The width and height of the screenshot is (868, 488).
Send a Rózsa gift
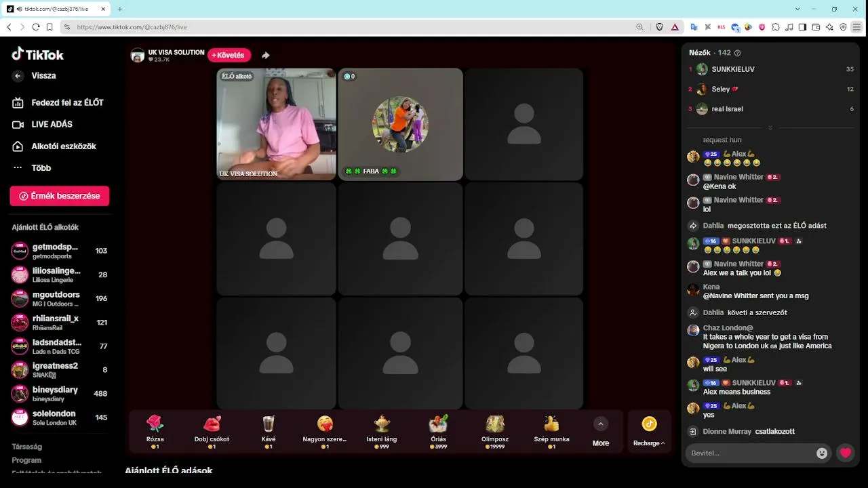point(155,432)
